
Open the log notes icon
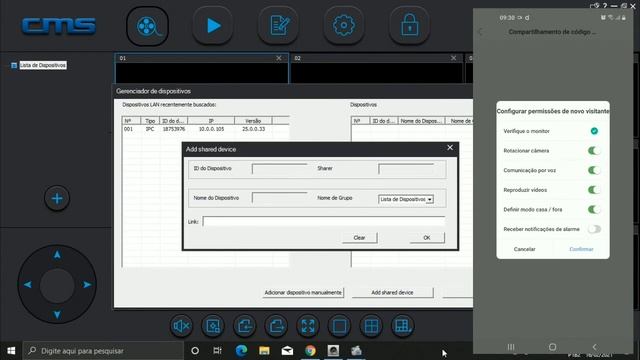pos(278,26)
